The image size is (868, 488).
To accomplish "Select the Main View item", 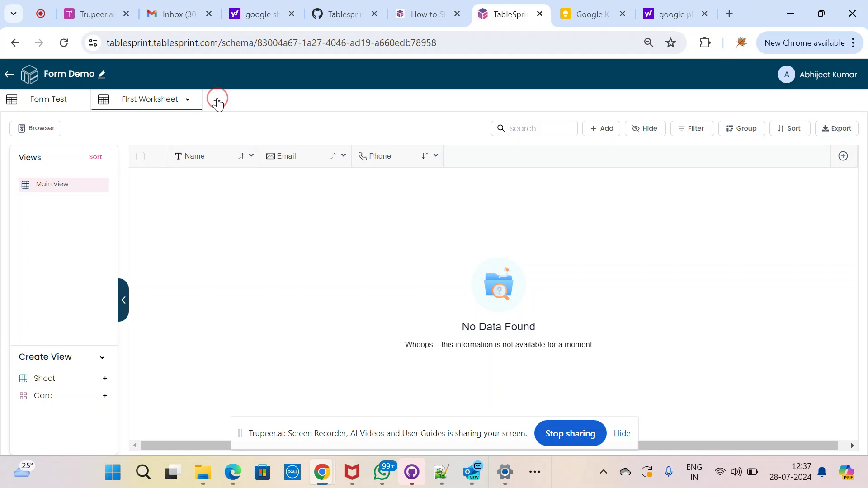I will pos(52,183).
